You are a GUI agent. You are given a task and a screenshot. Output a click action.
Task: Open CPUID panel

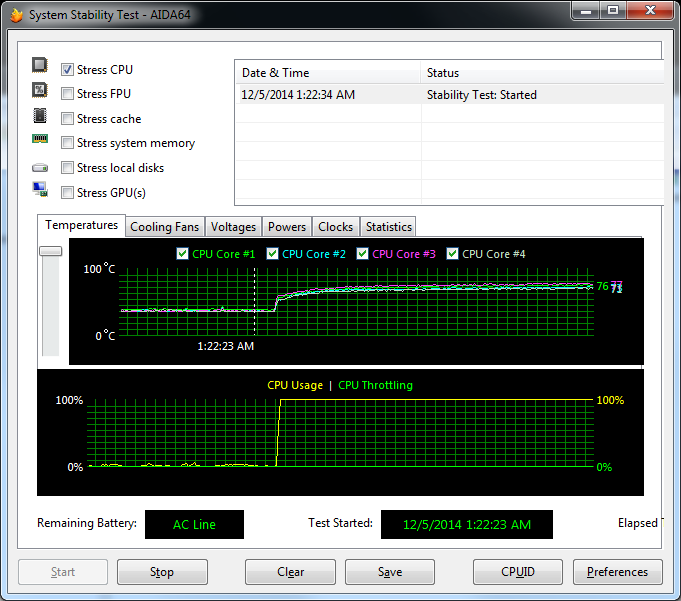[518, 572]
